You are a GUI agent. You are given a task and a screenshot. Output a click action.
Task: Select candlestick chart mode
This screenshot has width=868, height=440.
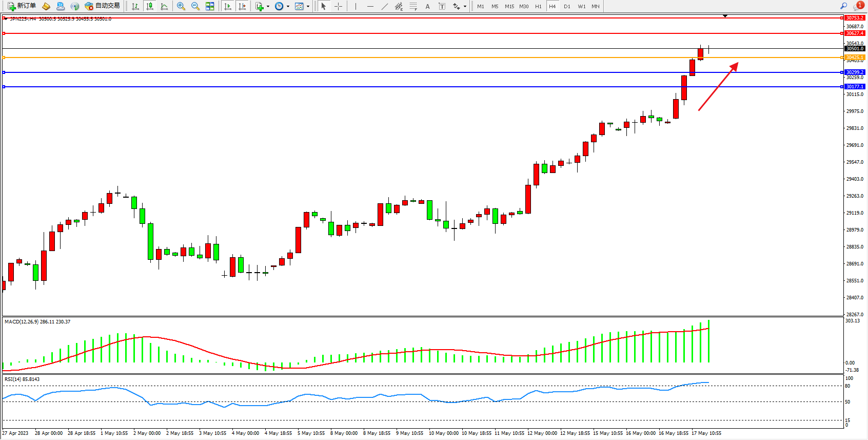click(150, 6)
